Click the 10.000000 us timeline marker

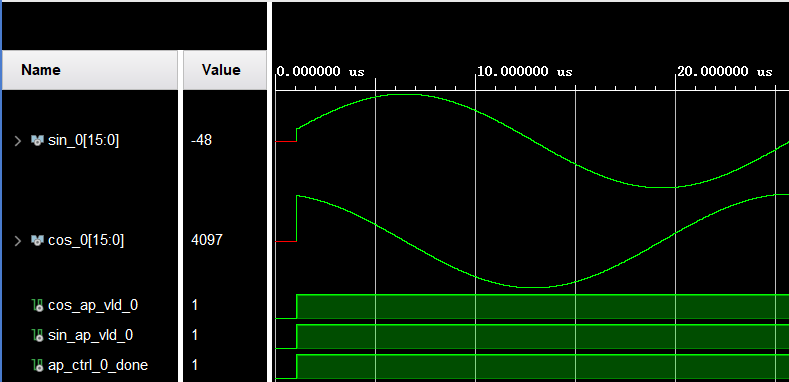pos(524,72)
